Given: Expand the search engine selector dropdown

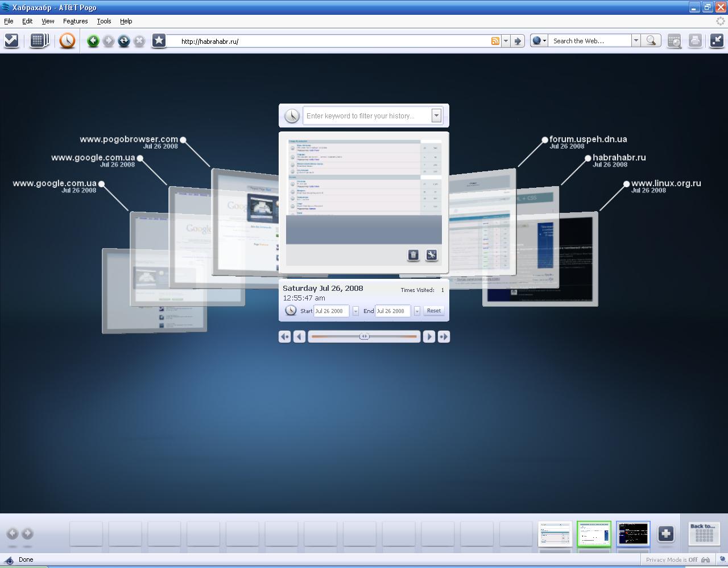Looking at the screenshot, I should [539, 41].
